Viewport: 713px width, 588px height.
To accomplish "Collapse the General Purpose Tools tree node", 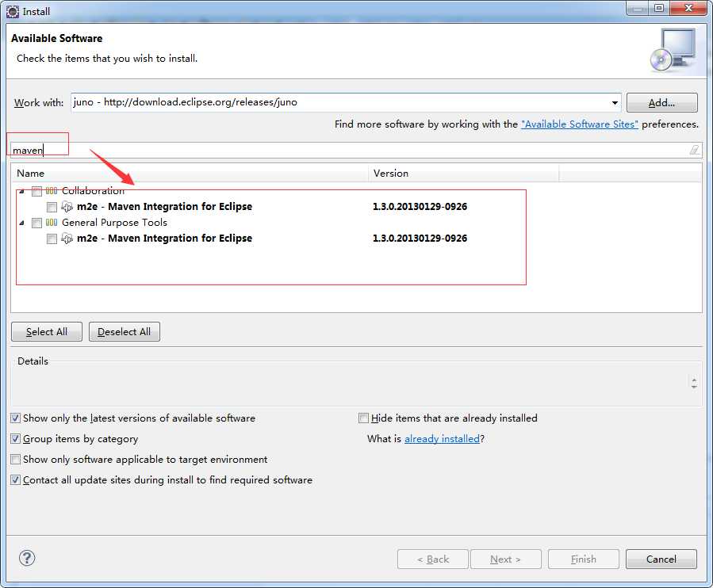I will coord(21,223).
